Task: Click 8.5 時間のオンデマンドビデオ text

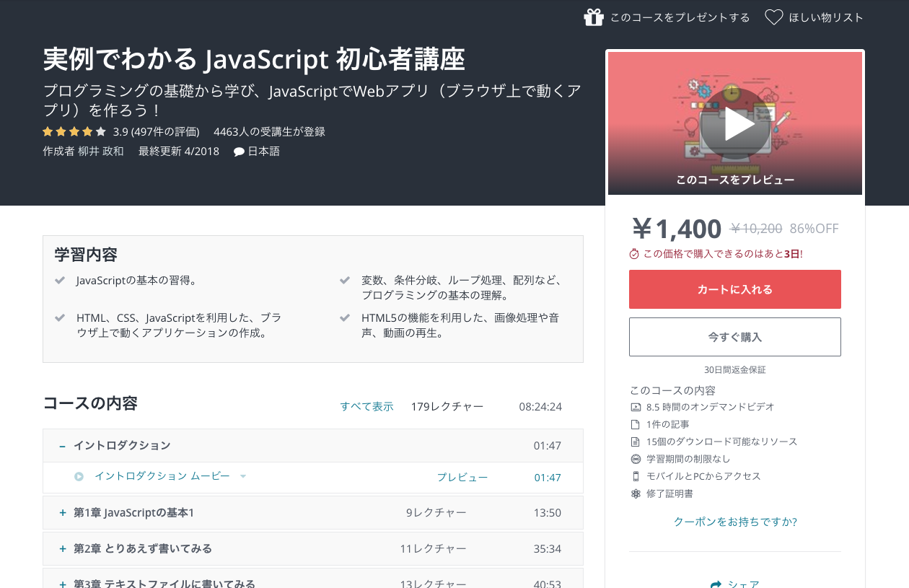Action: (711, 407)
